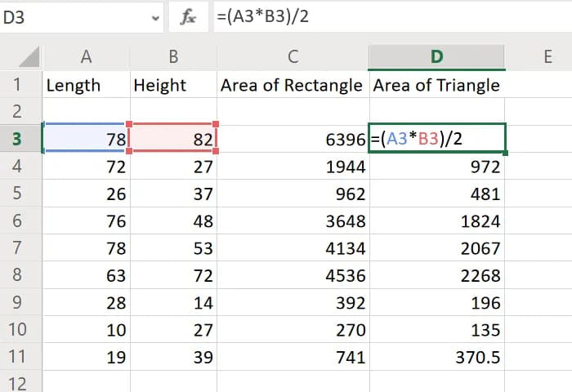This screenshot has height=392, width=572.
Task: Select column A header
Action: point(86,56)
